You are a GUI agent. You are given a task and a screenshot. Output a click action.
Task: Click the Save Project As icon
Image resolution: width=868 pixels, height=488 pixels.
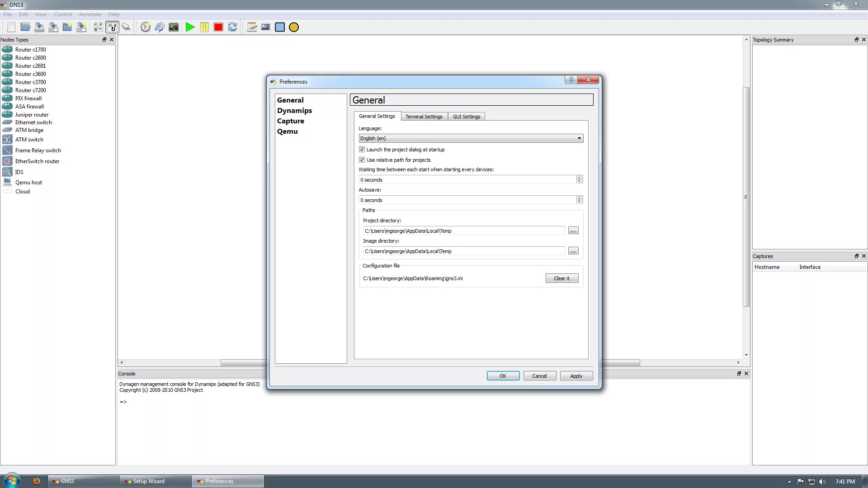[x=81, y=27]
